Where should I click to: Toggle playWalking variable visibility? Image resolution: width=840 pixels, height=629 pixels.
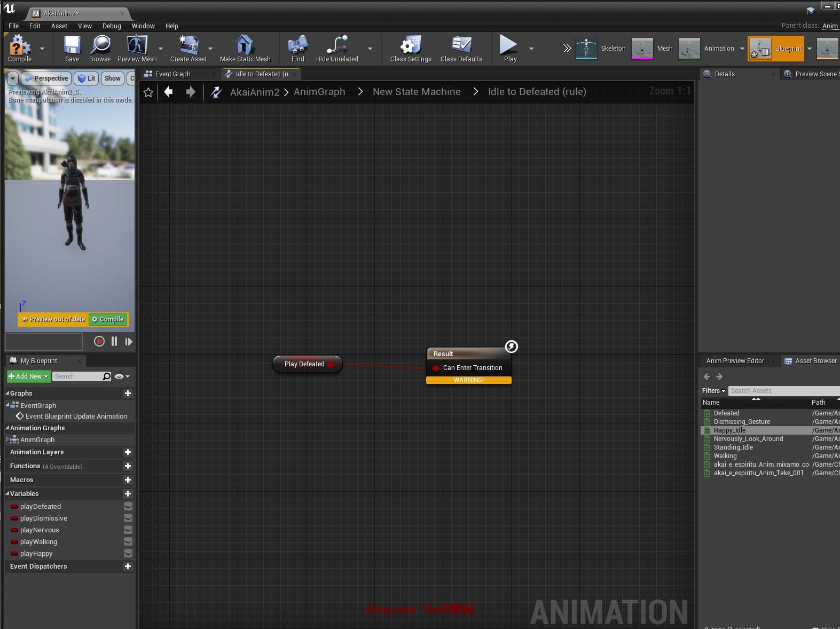128,541
